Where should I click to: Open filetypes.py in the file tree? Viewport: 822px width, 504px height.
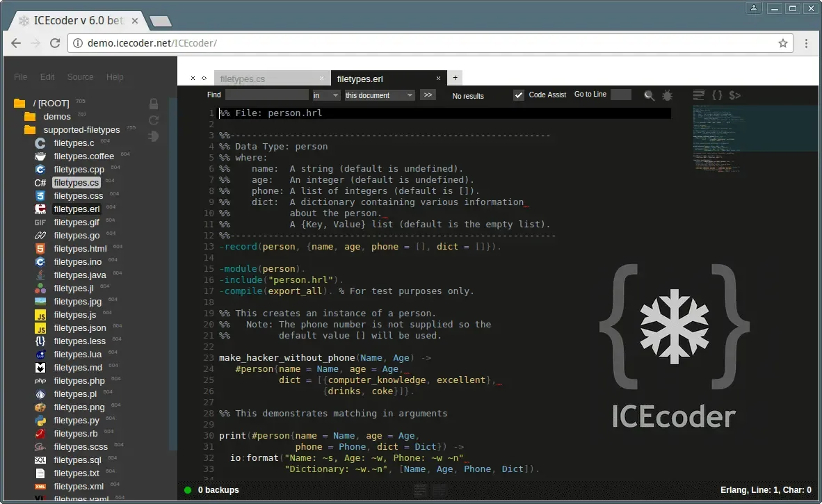pos(76,420)
